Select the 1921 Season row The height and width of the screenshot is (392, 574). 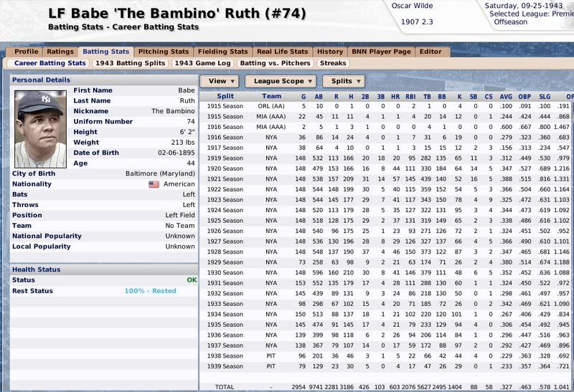pyautogui.click(x=225, y=178)
